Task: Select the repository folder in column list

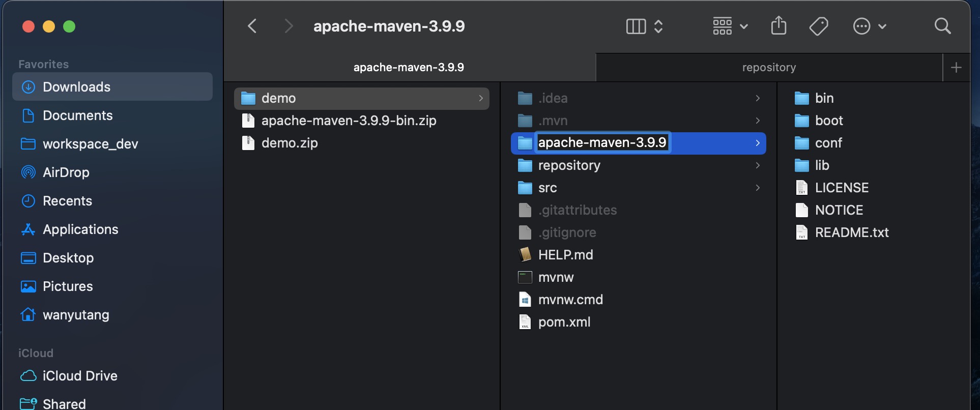Action: (x=638, y=165)
